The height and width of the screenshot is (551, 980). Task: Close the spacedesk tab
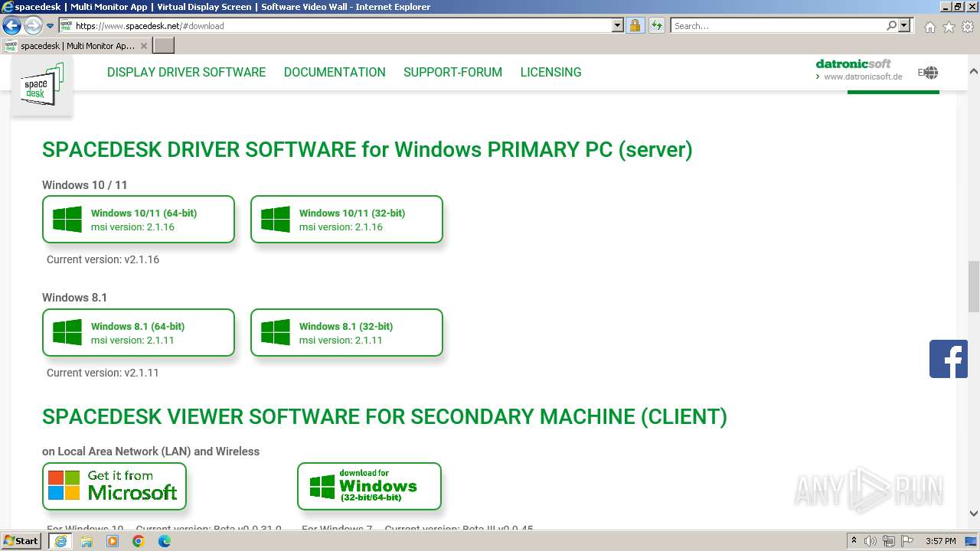click(143, 46)
